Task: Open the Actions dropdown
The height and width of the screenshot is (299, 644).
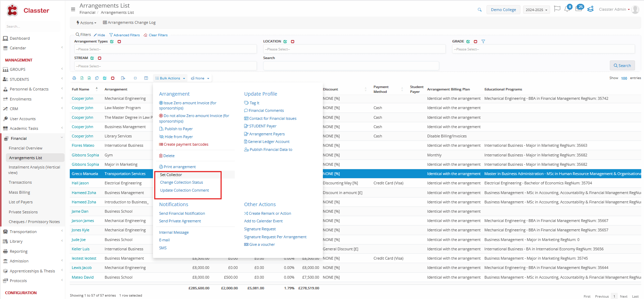Action: 86,23
